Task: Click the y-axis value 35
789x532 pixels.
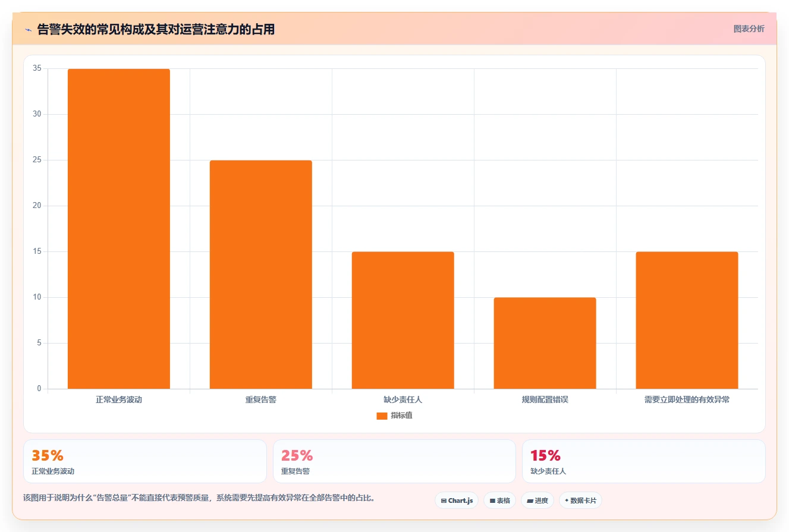Action: tap(37, 68)
